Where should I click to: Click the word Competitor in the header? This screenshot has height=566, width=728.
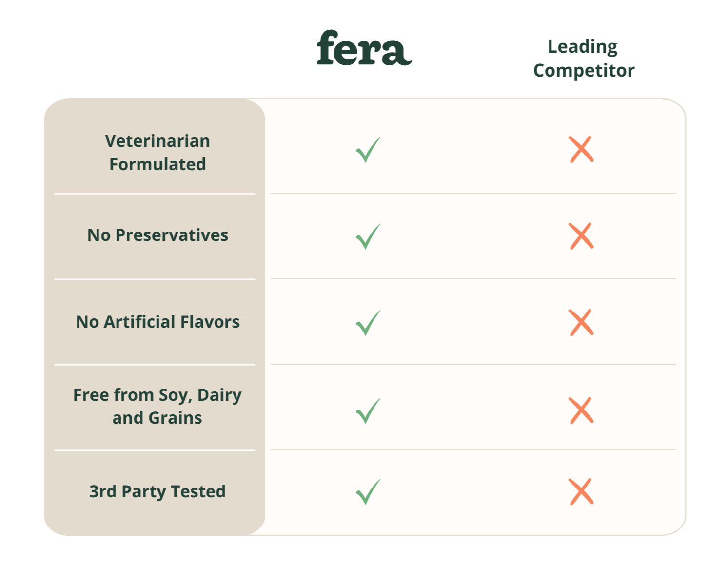click(584, 71)
